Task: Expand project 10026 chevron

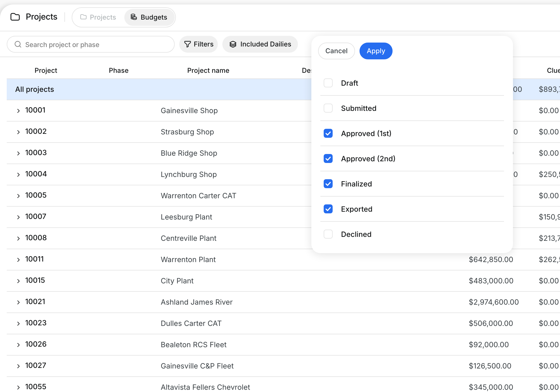Action: 18,345
